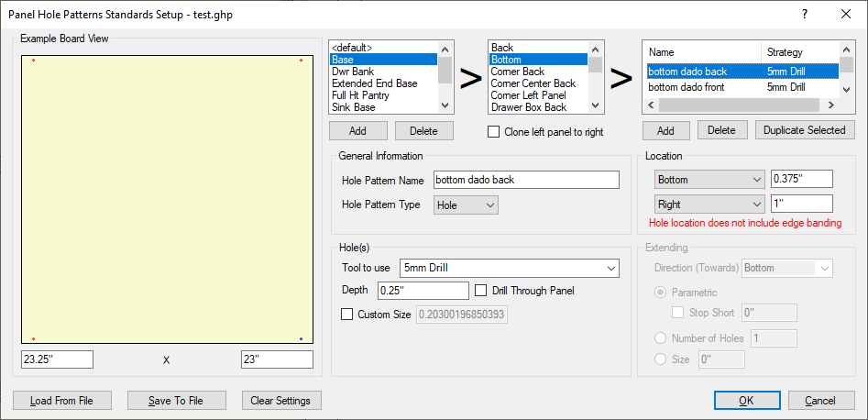Screen dimensions: 868x420
Task: Enable Clone left panel to right
Action: (x=495, y=132)
